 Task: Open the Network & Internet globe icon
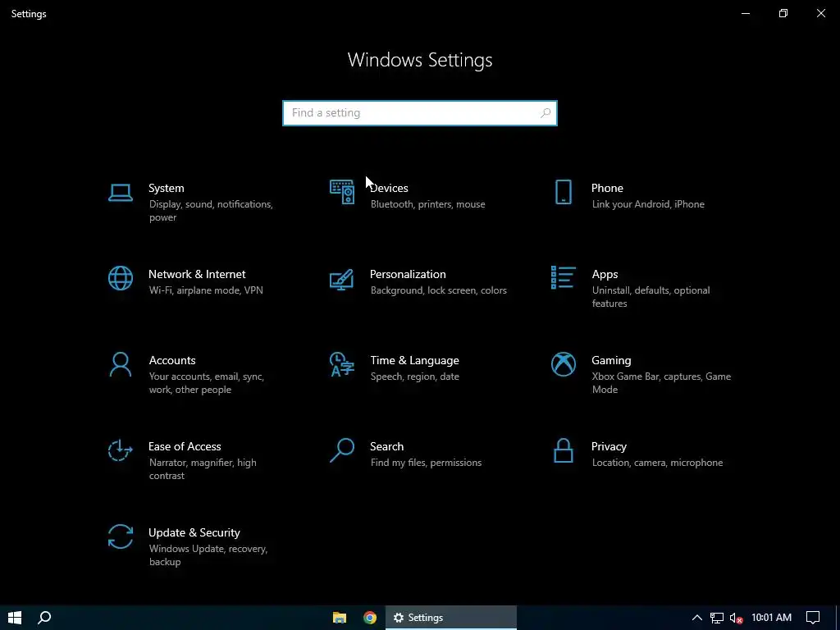tap(120, 278)
